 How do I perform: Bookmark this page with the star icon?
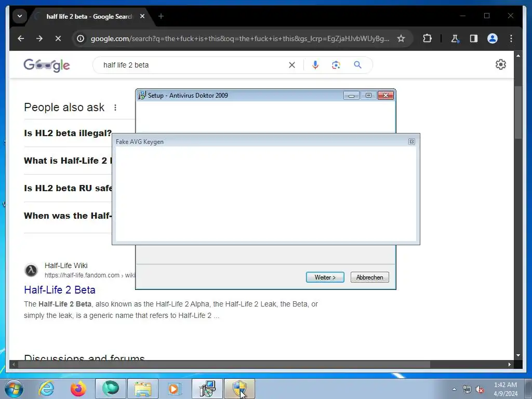[401, 38]
